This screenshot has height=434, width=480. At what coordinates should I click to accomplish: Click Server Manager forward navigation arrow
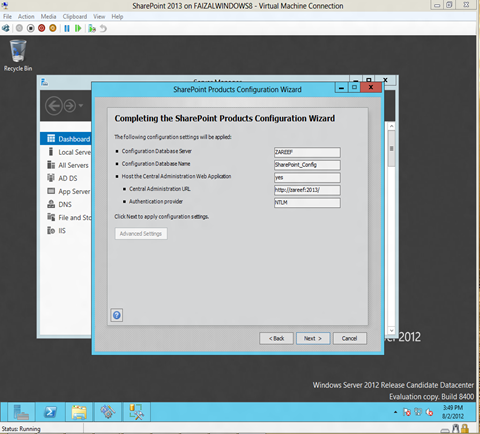click(70, 106)
